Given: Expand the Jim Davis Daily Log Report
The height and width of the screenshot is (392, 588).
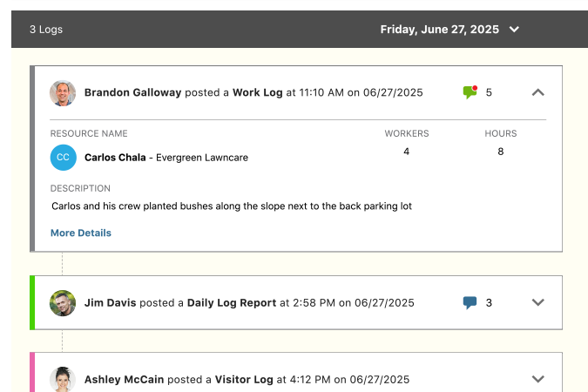Looking at the screenshot, I should 537,303.
